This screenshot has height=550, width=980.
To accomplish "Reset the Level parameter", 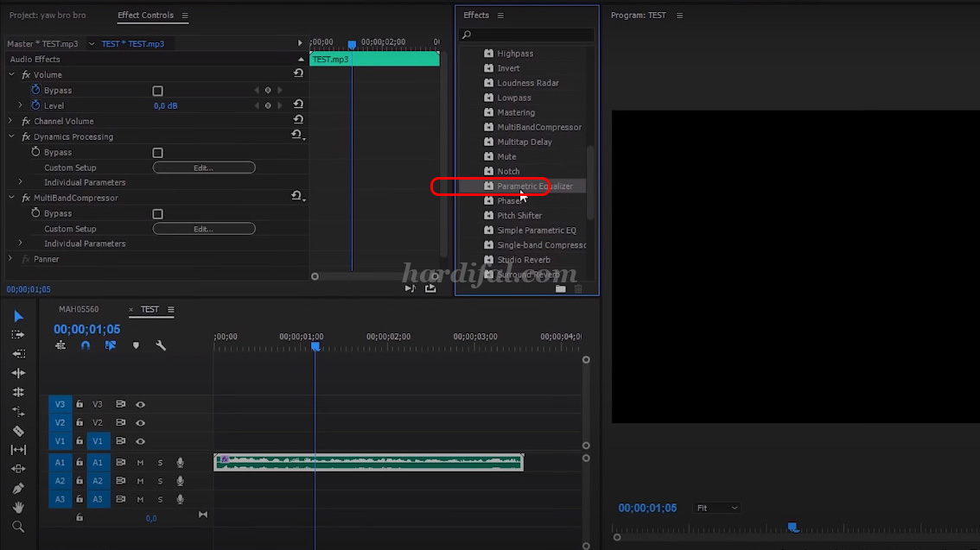I will tap(298, 104).
